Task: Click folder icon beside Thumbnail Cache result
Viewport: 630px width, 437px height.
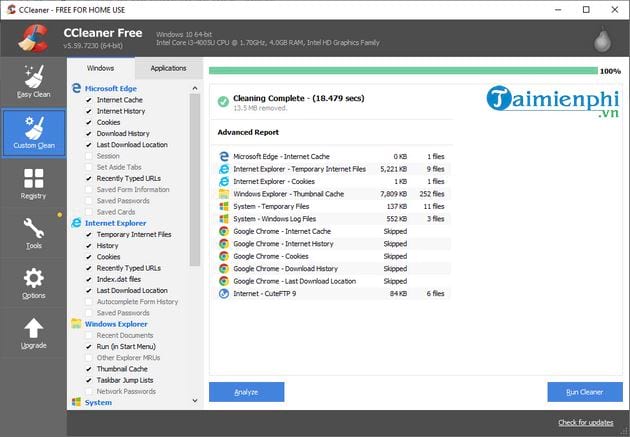Action: [224, 194]
